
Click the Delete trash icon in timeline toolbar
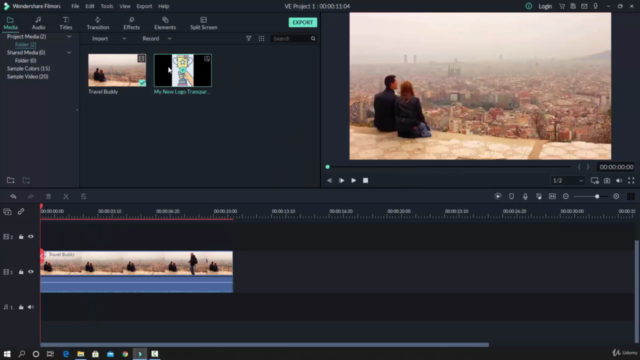[x=49, y=196]
